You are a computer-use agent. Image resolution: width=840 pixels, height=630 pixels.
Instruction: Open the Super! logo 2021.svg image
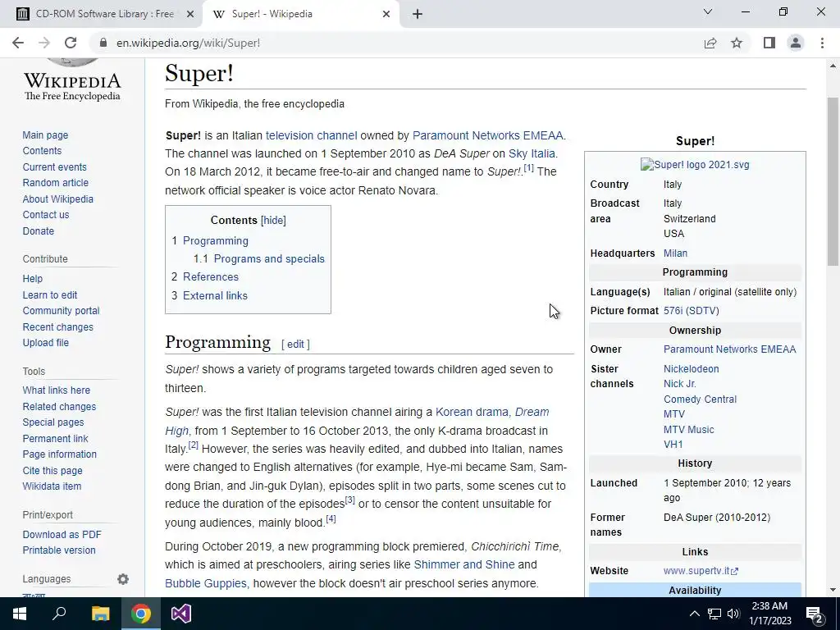[695, 164]
